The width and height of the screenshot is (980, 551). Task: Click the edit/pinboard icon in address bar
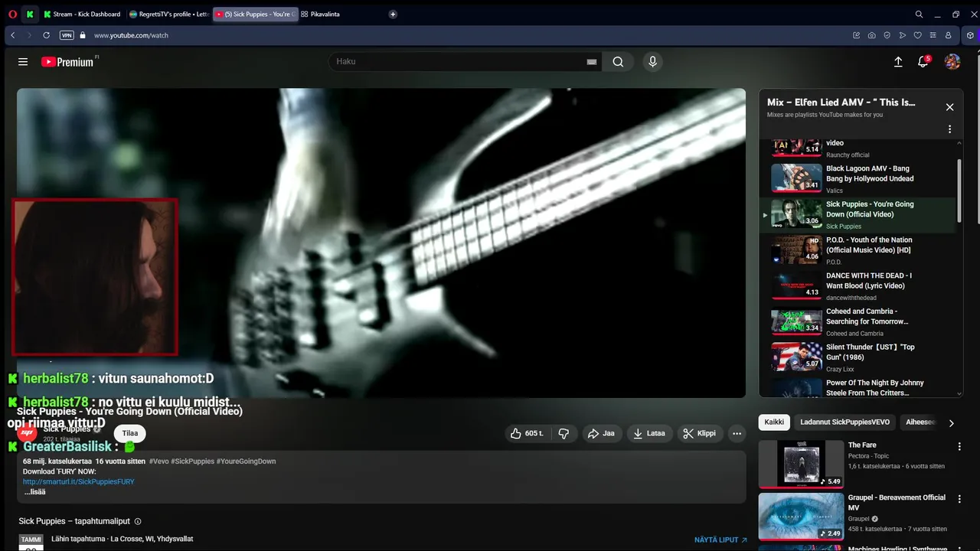click(856, 35)
